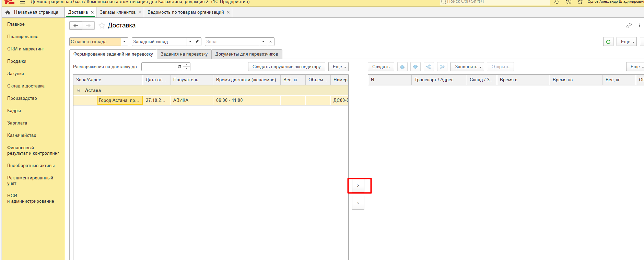This screenshot has height=260, width=644.
Task: Open the history clock icon
Action: point(569,2)
